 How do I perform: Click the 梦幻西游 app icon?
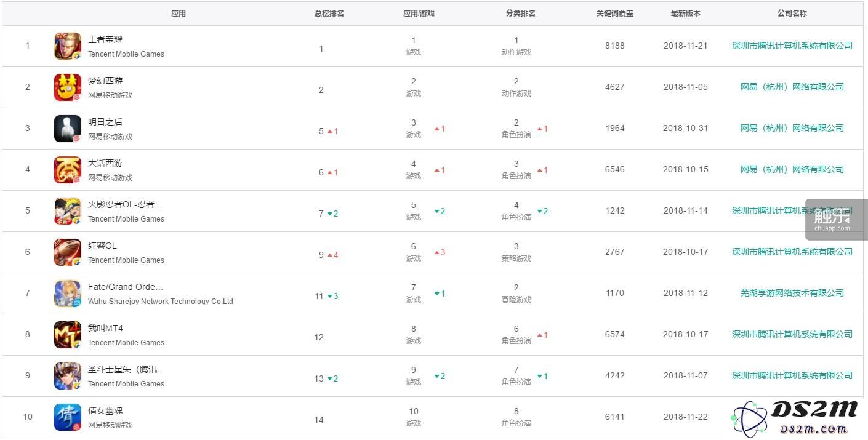[68, 87]
